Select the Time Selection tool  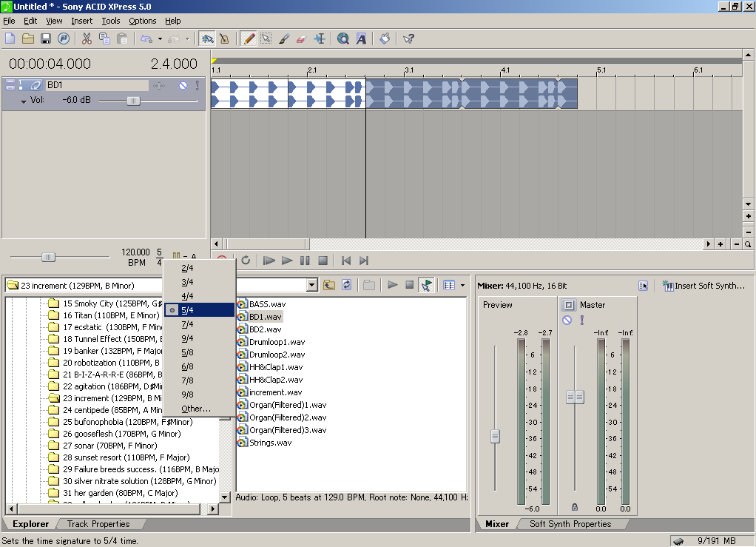[x=319, y=38]
